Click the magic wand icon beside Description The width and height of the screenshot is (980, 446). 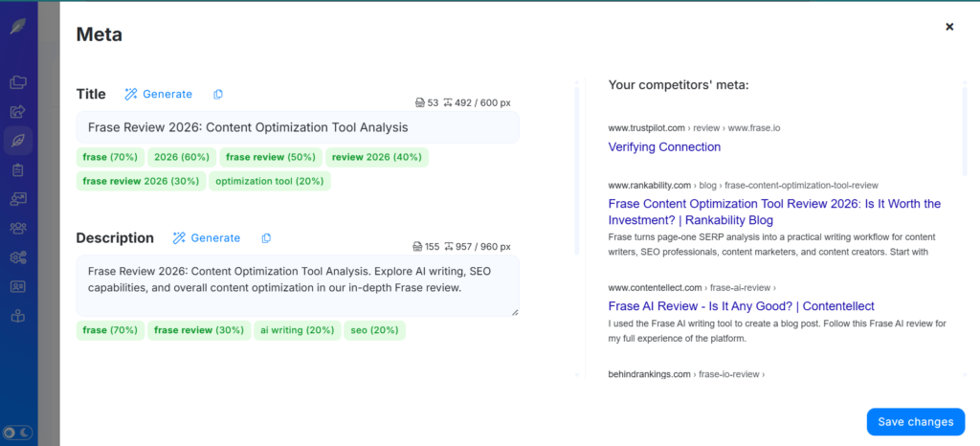pos(179,238)
